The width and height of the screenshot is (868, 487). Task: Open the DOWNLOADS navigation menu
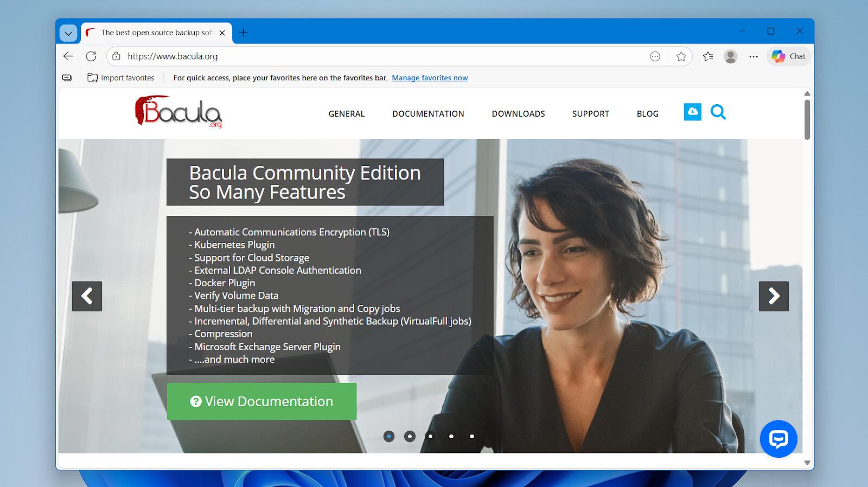point(519,114)
